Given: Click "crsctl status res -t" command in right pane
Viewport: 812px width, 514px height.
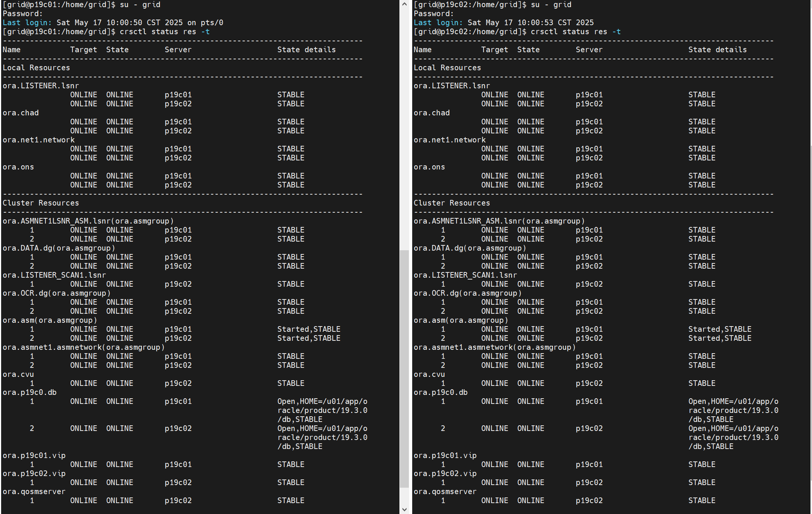Looking at the screenshot, I should (575, 32).
